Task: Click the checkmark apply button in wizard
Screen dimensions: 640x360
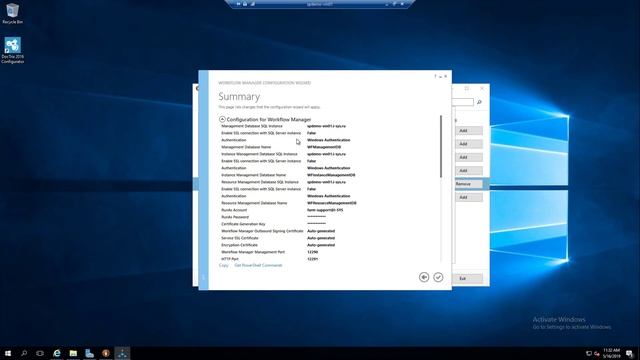Action: [x=438, y=277]
